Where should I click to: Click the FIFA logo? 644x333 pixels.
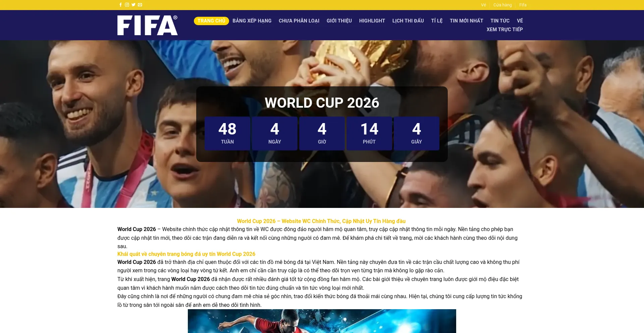148,25
